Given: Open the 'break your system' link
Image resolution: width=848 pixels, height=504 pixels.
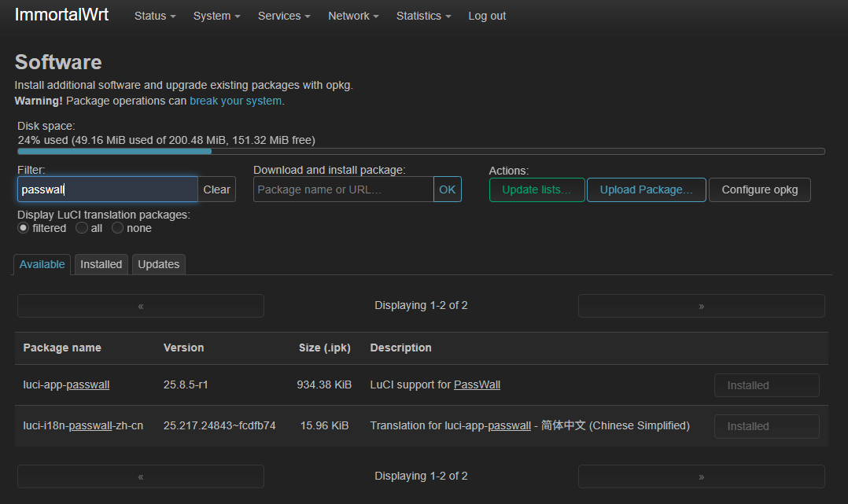Looking at the screenshot, I should tap(236, 101).
